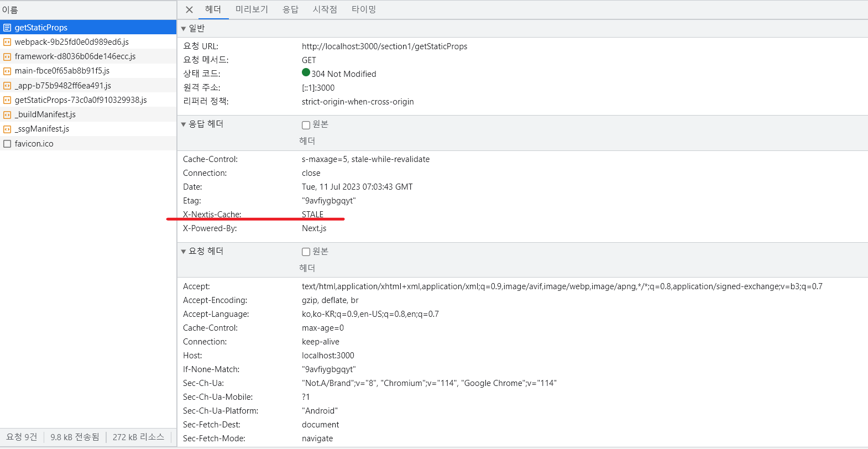Click the GET method value
This screenshot has height=449, width=868.
point(309,60)
